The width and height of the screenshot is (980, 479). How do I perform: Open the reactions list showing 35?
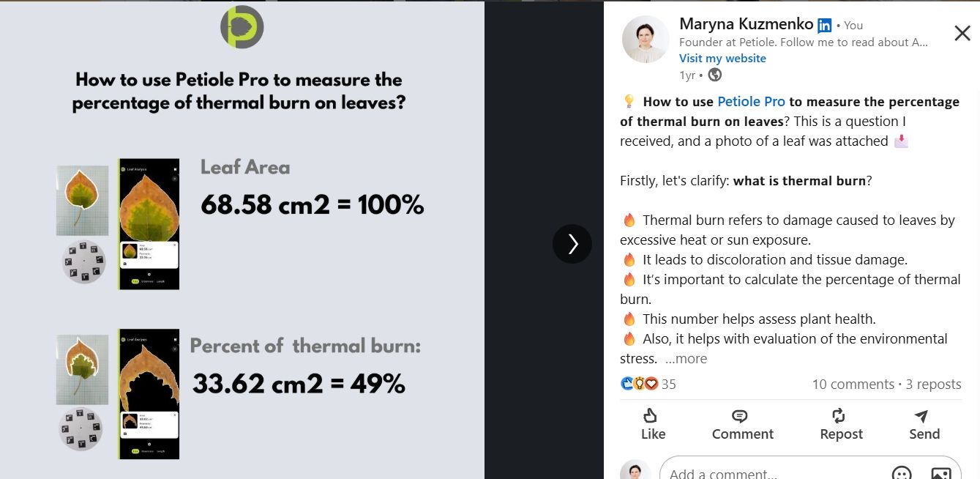648,384
